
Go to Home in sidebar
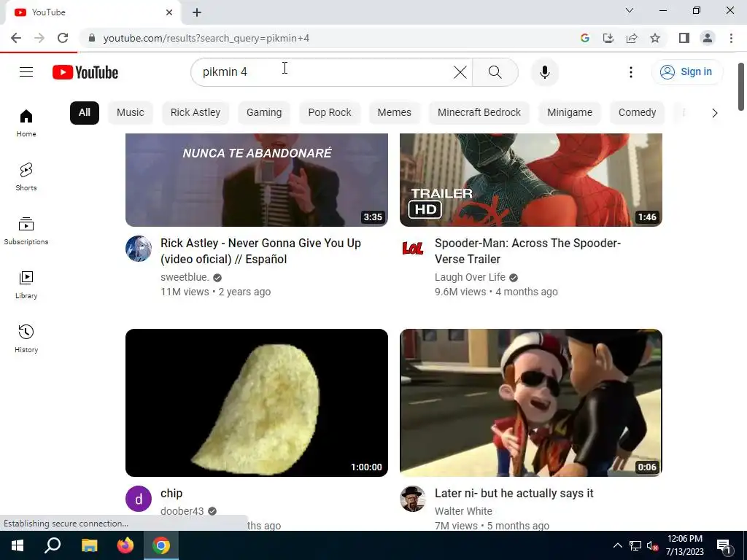26,122
